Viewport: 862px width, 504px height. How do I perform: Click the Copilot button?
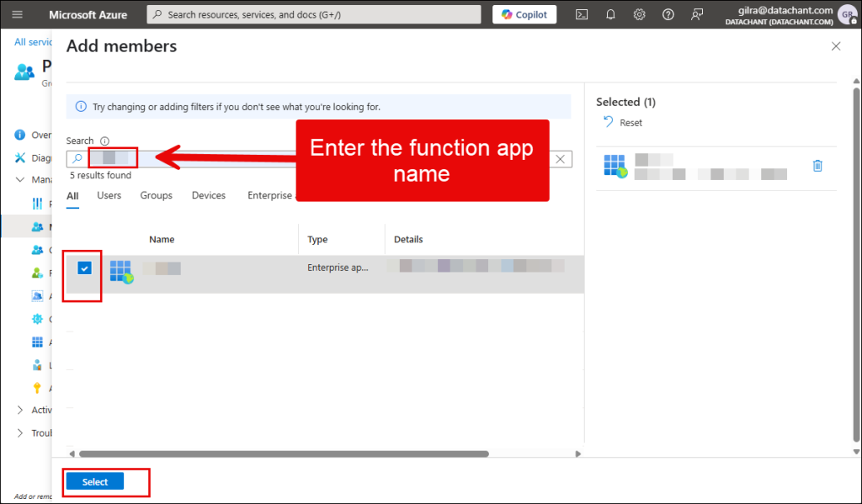pyautogui.click(x=524, y=14)
